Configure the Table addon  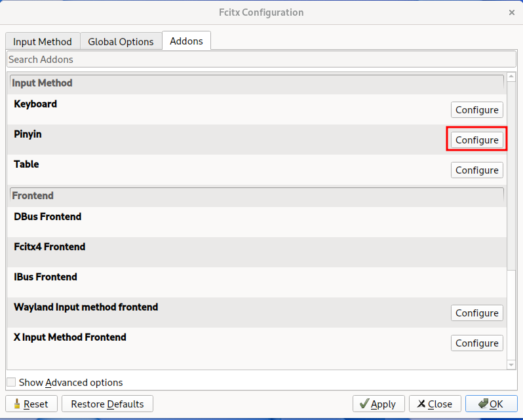tap(476, 170)
